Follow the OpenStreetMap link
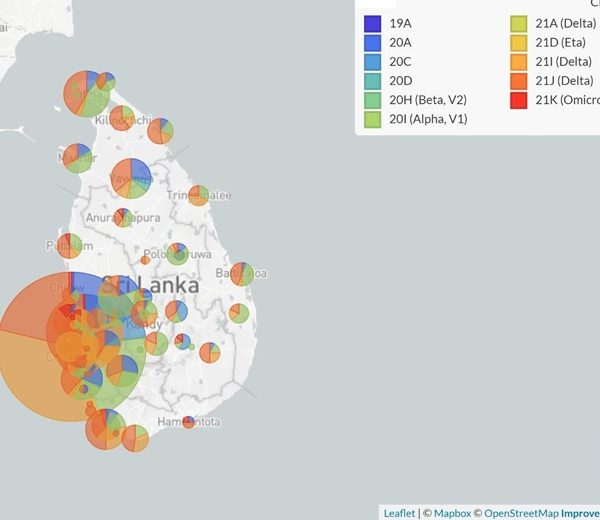 (x=522, y=513)
